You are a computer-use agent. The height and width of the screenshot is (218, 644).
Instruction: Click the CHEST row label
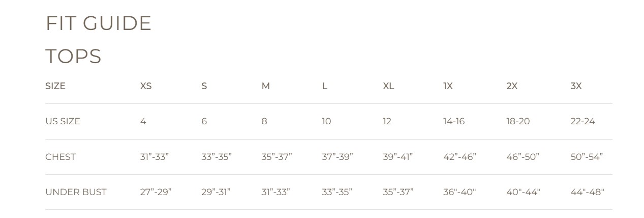[60, 157]
